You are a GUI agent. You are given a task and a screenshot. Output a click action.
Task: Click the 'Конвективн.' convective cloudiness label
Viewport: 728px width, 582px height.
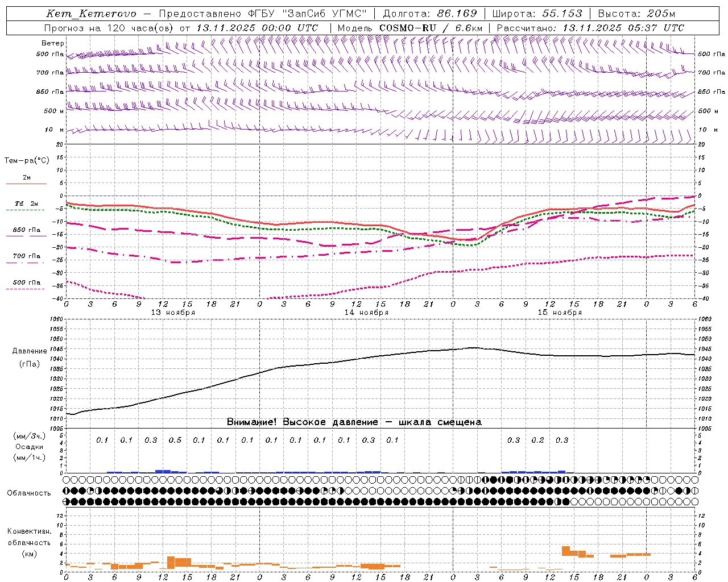[x=30, y=531]
